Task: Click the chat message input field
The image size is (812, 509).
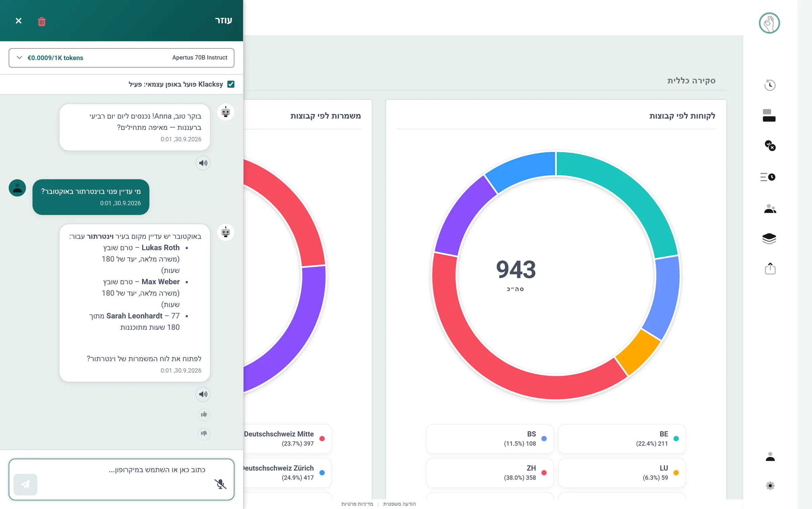Action: tap(121, 479)
